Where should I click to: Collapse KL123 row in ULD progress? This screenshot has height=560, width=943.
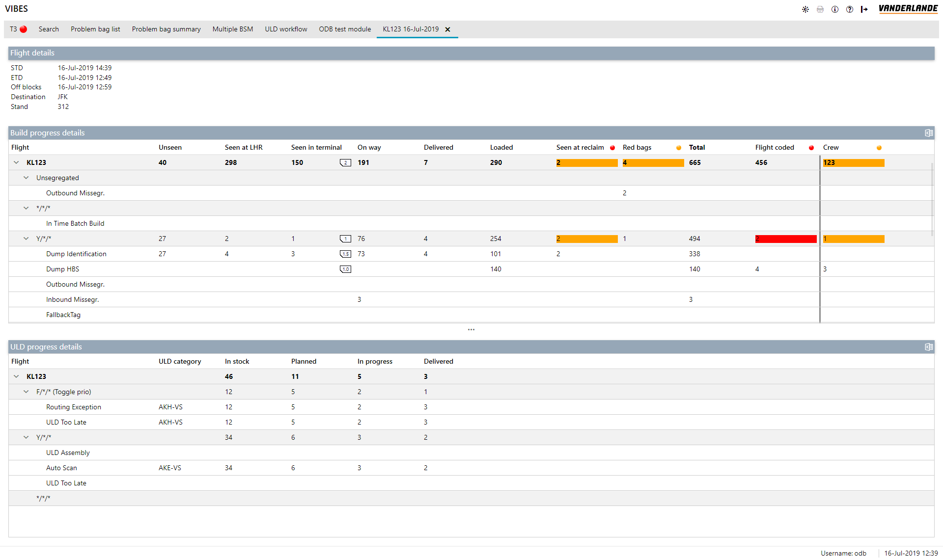tap(16, 376)
